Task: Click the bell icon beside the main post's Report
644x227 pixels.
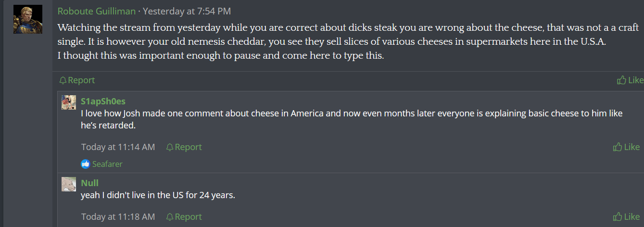Action: tap(63, 80)
